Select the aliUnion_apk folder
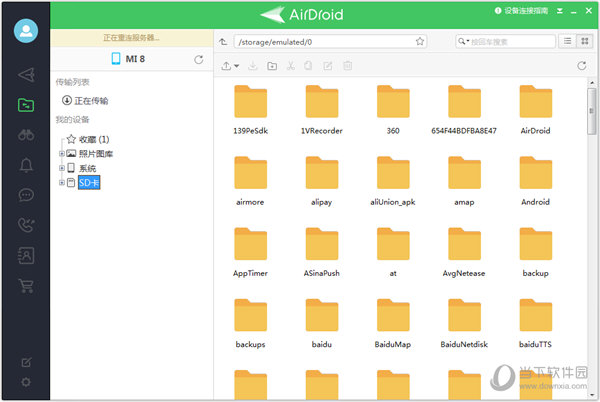This screenshot has width=600, height=402. tap(393, 181)
